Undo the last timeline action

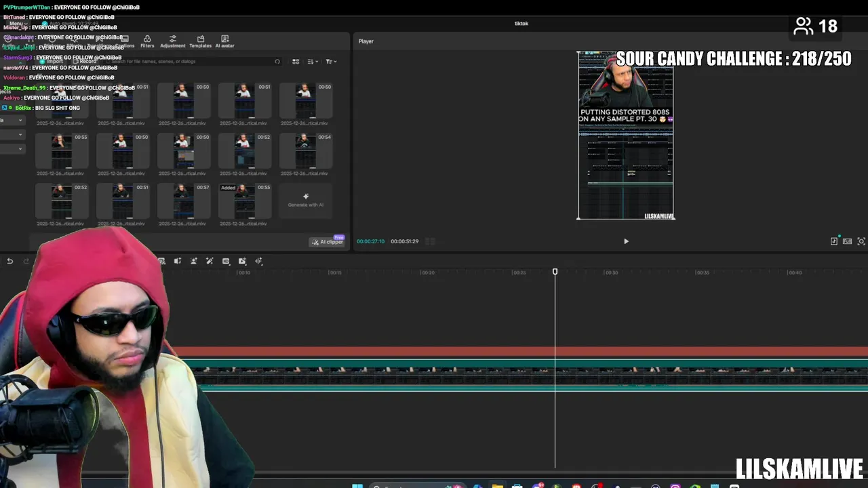pyautogui.click(x=10, y=261)
